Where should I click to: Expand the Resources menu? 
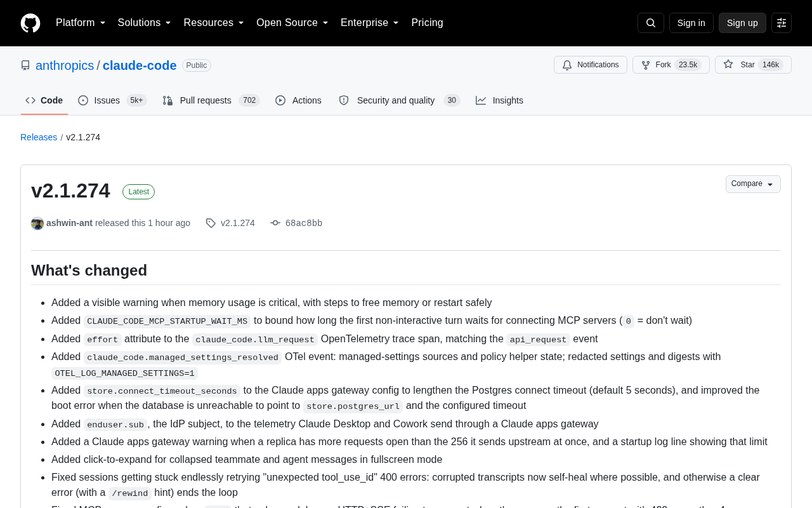click(x=214, y=23)
